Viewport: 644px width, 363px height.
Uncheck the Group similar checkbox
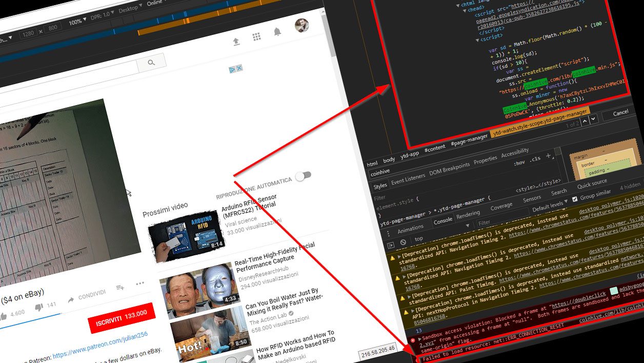pyautogui.click(x=575, y=199)
